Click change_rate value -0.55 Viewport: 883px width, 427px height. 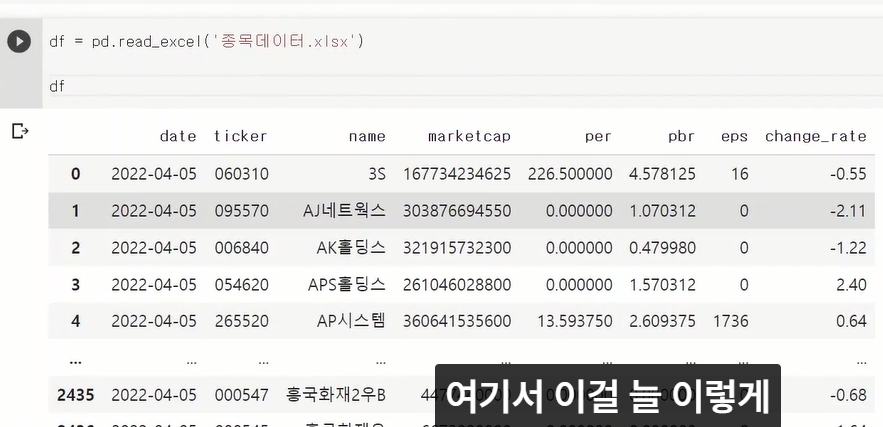pos(848,174)
